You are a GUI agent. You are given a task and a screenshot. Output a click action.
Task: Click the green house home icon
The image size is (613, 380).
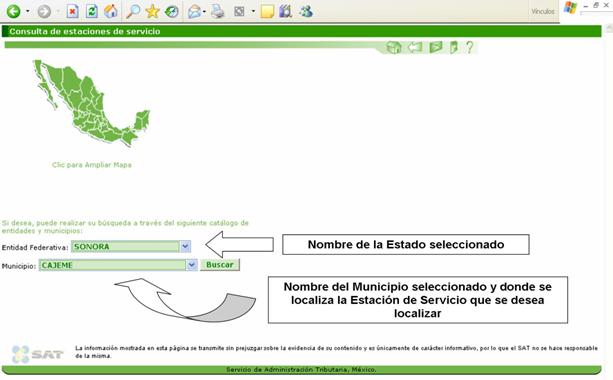coord(394,47)
